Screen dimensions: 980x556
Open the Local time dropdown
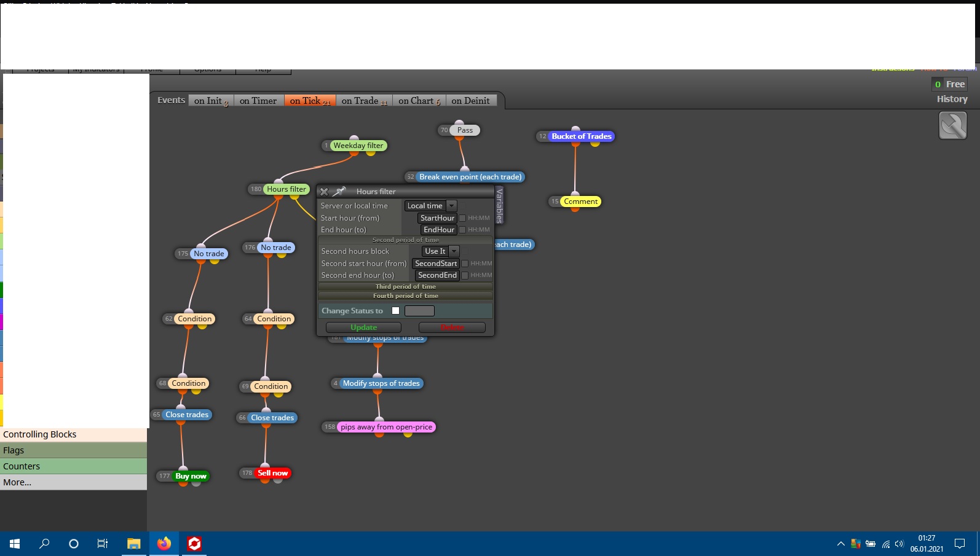pos(430,206)
